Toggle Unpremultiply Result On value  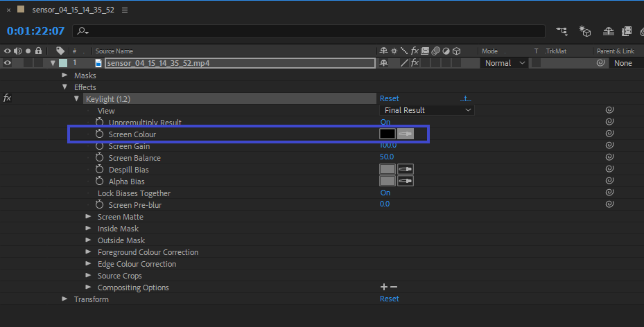click(x=385, y=122)
